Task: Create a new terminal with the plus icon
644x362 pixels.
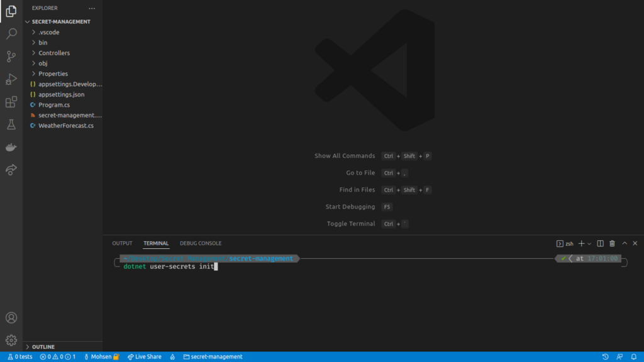Action: tap(580, 243)
